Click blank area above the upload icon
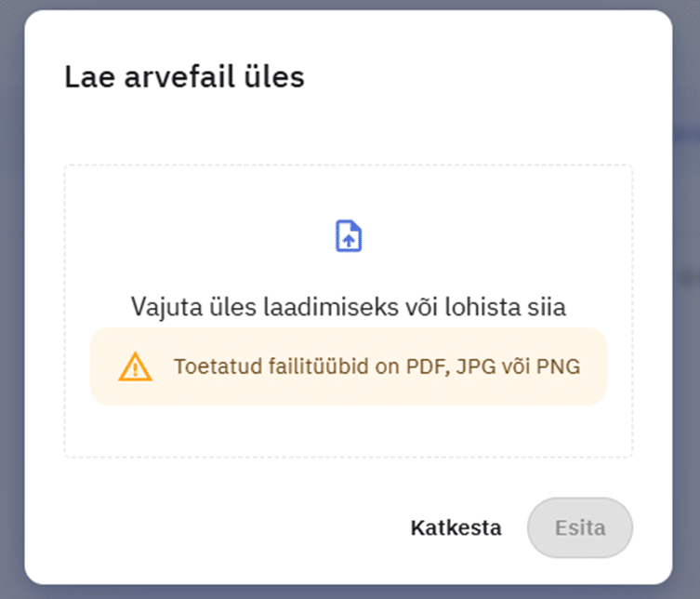 click(x=348, y=191)
